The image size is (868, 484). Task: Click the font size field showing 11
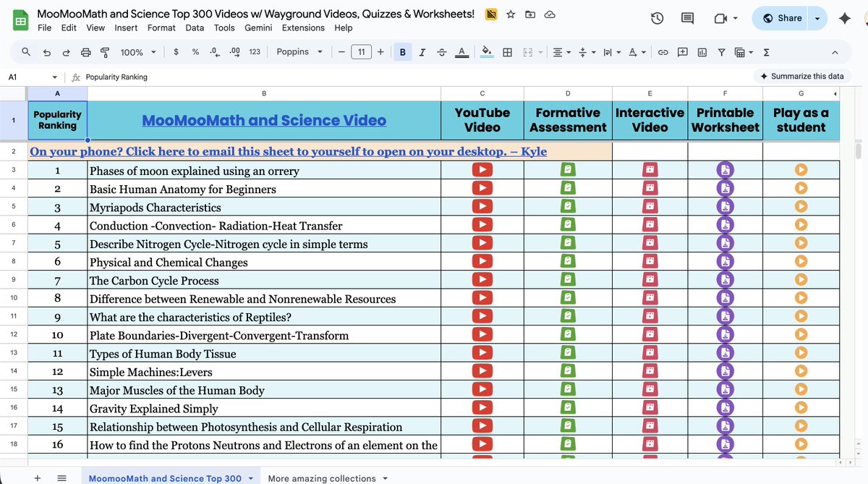361,52
